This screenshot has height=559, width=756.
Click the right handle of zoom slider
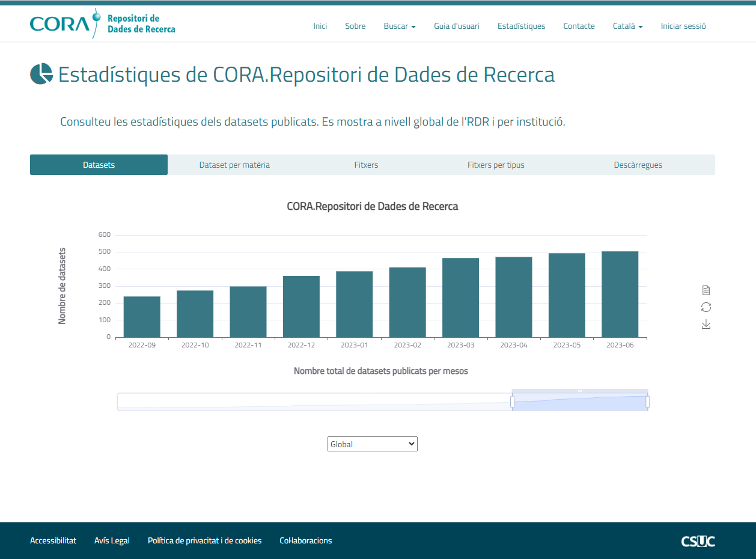click(x=648, y=402)
